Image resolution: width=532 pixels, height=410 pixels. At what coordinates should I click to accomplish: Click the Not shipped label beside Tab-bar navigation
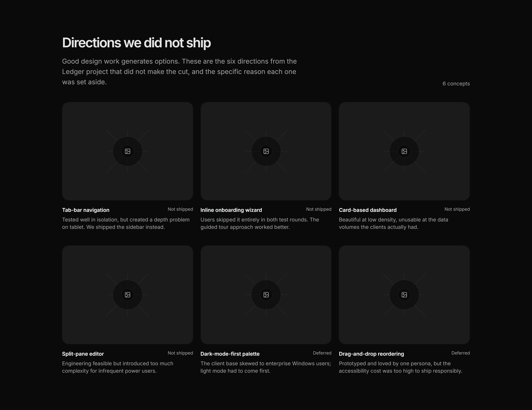(x=180, y=209)
